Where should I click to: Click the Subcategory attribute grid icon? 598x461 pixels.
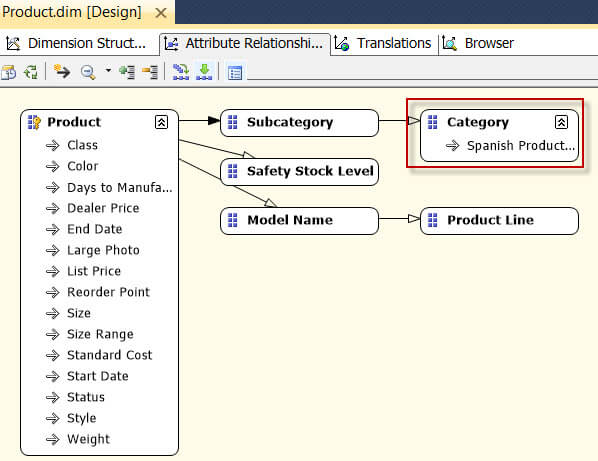233,122
